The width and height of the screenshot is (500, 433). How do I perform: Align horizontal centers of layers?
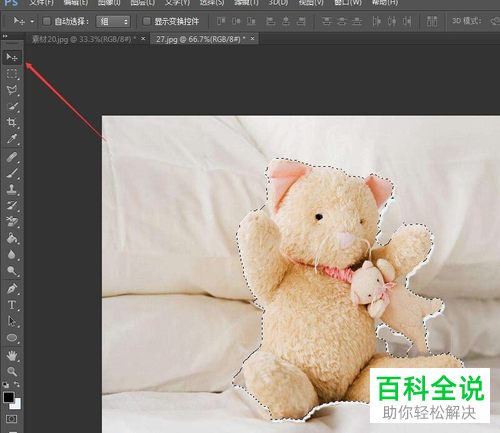tap(286, 21)
